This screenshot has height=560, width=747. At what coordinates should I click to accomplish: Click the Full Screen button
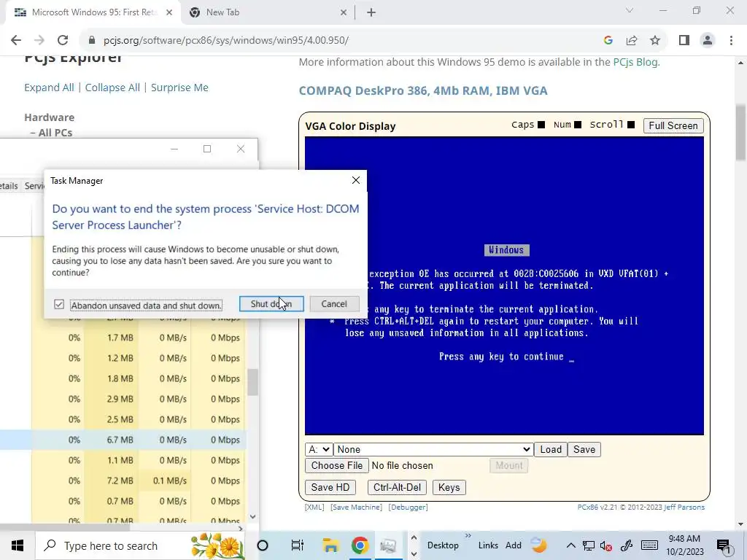pyautogui.click(x=673, y=125)
